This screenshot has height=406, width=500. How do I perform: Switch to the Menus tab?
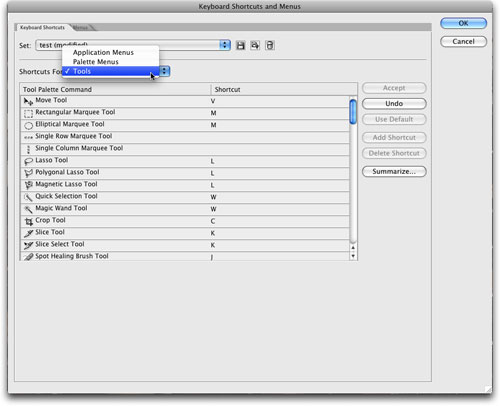[81, 27]
